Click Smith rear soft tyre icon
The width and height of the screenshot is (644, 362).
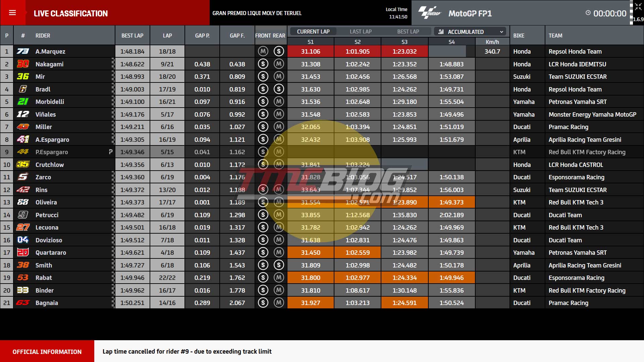[x=279, y=265]
